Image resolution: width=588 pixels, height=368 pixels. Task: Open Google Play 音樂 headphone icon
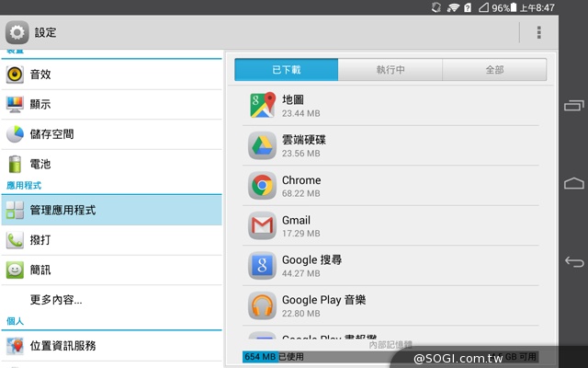click(263, 305)
